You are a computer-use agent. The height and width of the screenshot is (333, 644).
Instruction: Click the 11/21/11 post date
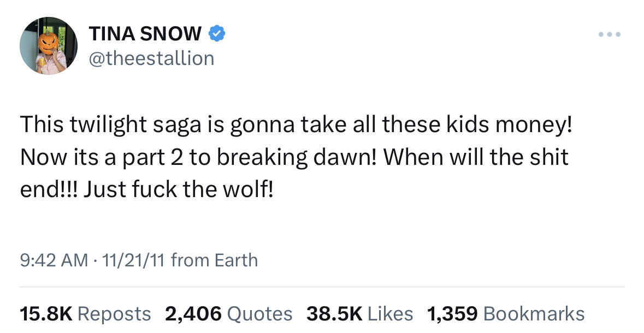pyautogui.click(x=133, y=260)
